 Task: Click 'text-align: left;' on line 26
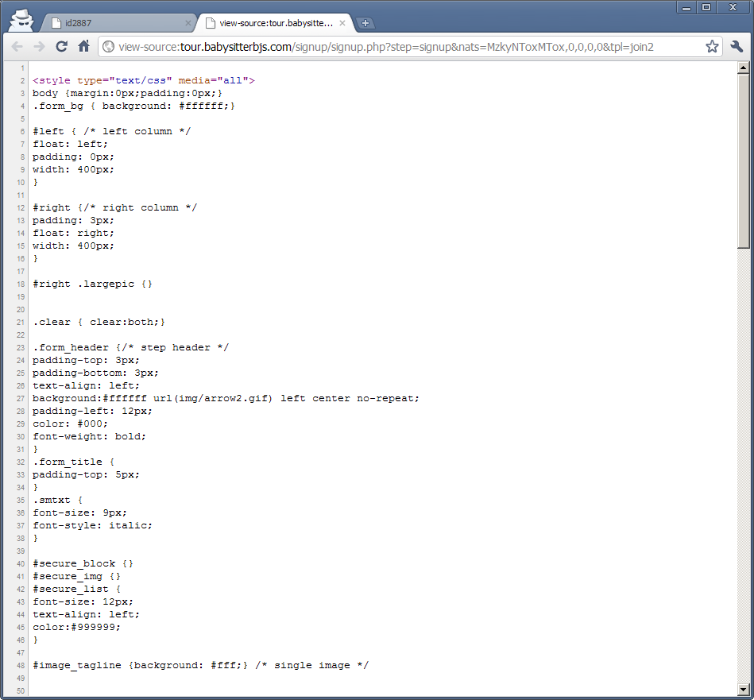pos(86,385)
